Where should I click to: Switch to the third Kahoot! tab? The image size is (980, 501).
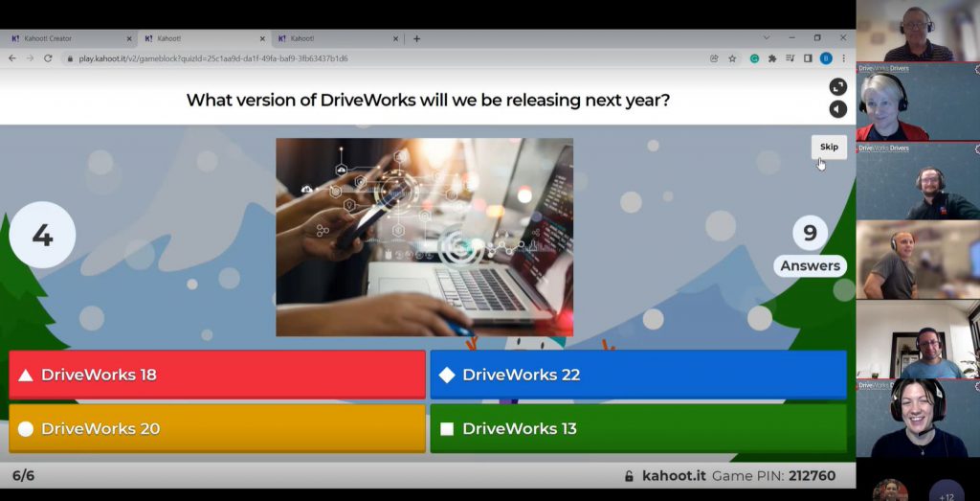(336, 38)
